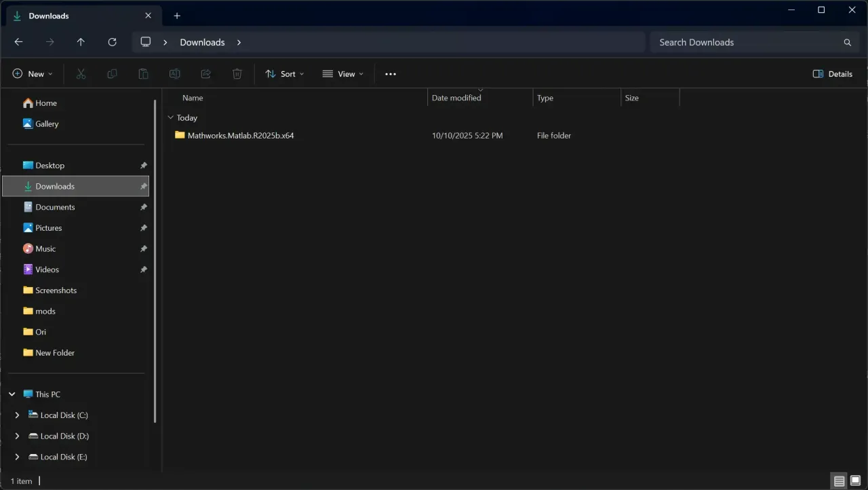This screenshot has width=868, height=490.
Task: Open the New dropdown menu
Action: point(32,74)
